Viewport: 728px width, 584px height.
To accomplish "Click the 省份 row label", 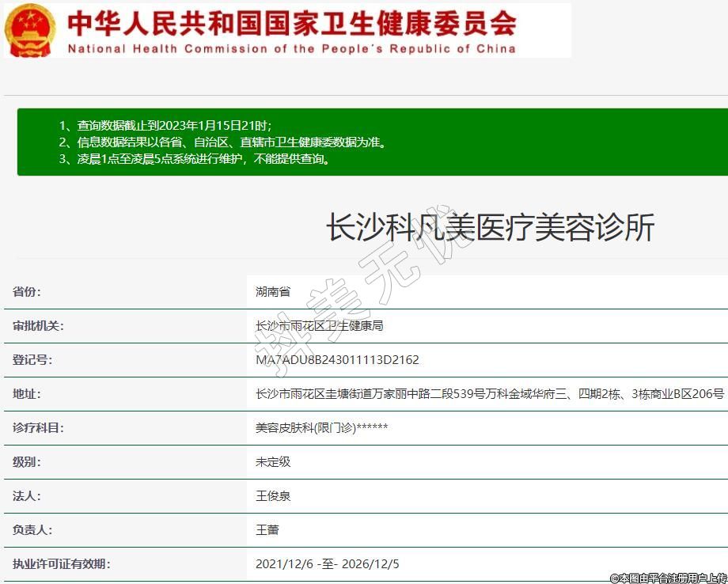I will point(27,292).
